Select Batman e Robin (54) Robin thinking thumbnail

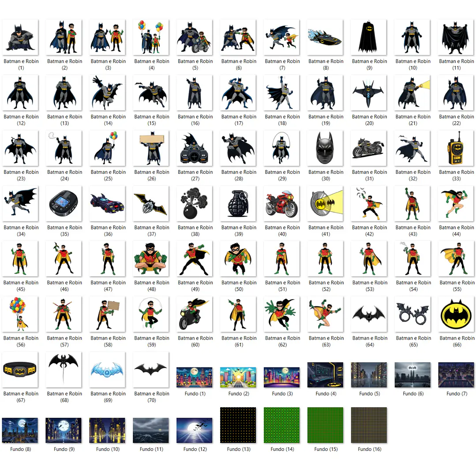412,259
